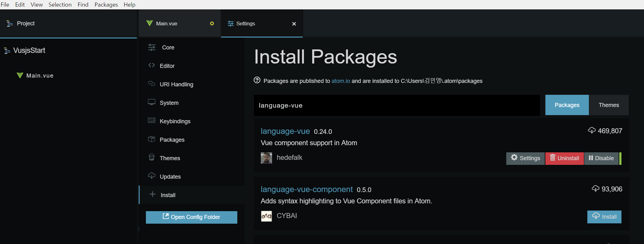Screen dimensions: 644x244
Task: Click the Editor code brackets icon
Action: pos(152,65)
